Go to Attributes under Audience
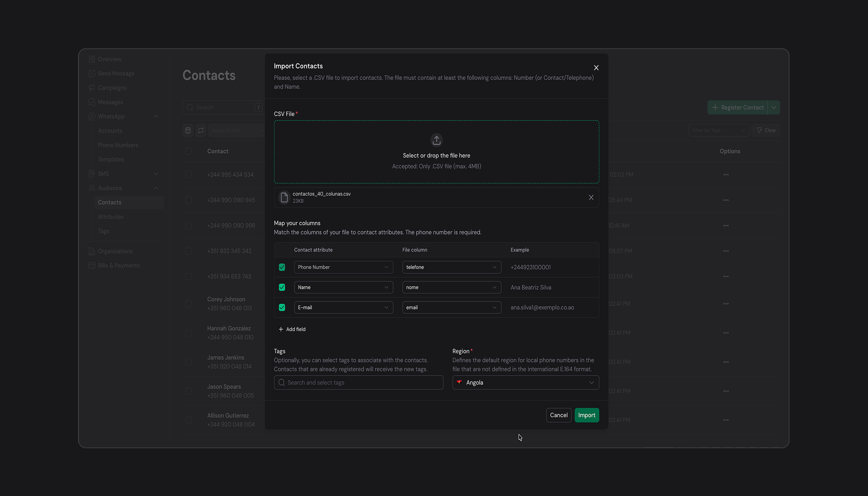This screenshot has height=496, width=868. 110,217
